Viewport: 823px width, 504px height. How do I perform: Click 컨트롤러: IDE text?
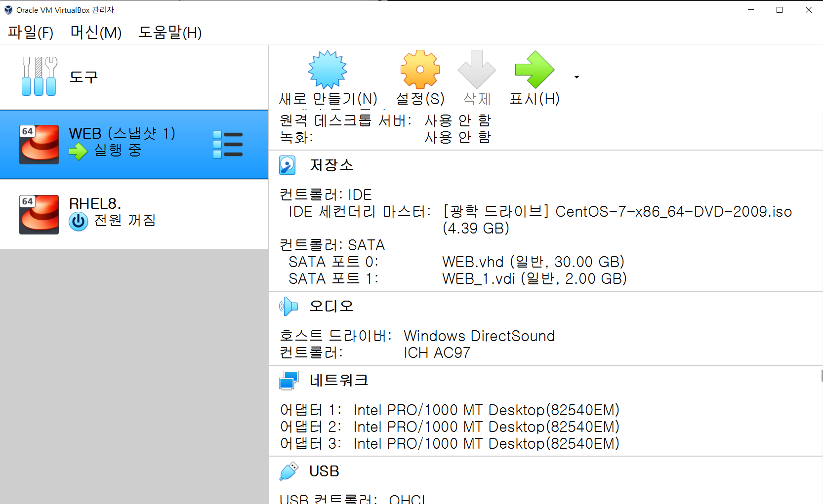(x=326, y=194)
